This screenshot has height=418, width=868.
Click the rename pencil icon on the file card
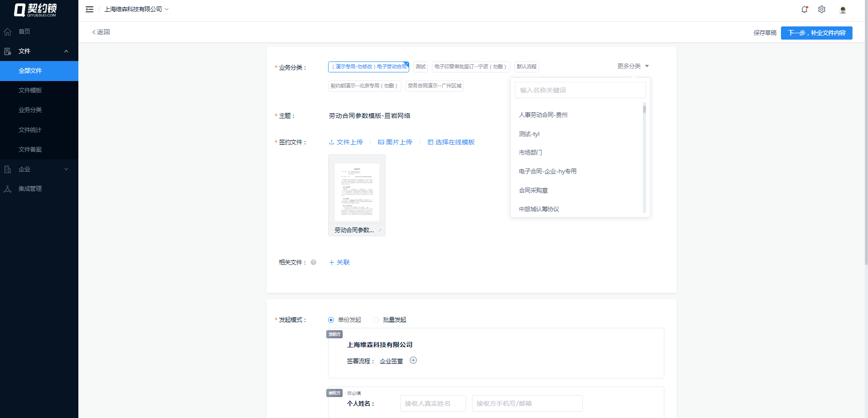(x=380, y=230)
